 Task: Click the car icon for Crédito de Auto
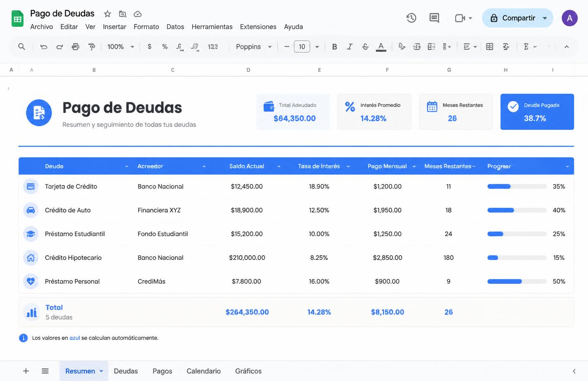click(x=30, y=210)
